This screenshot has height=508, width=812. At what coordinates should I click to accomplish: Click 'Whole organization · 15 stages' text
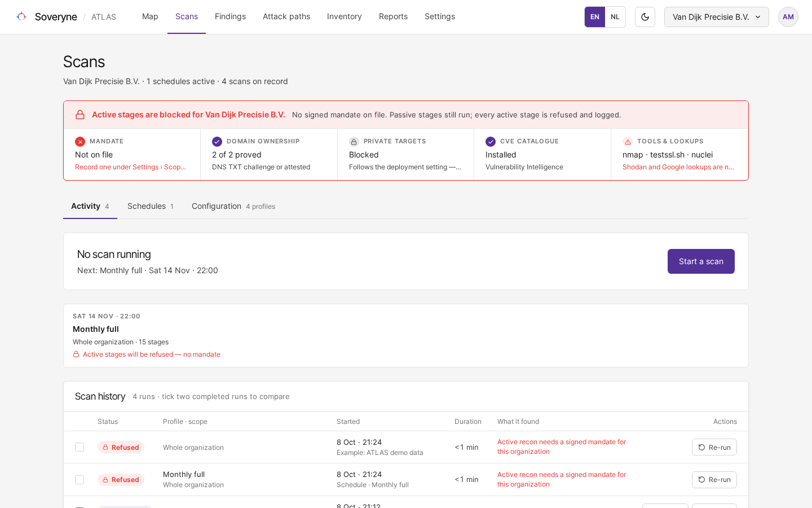pyautogui.click(x=121, y=342)
